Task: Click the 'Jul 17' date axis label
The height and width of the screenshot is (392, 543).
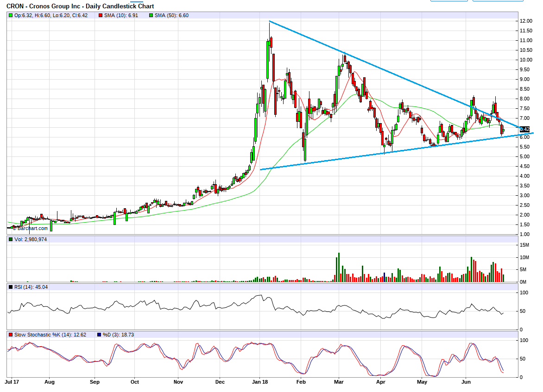Action: pos(12,382)
